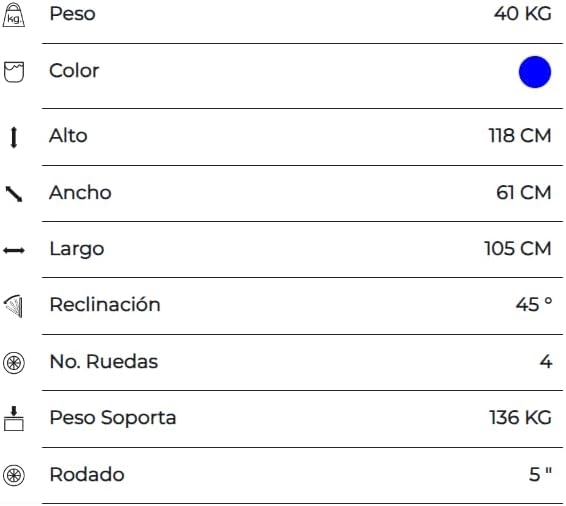Image resolution: width=566 pixels, height=506 pixels.
Task: Click the Rodado label
Action: coord(87,474)
